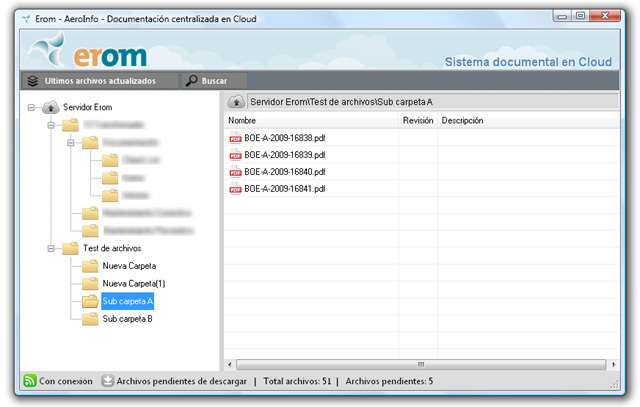Click the magnifying glass search icon
The image size is (640, 407).
[191, 81]
